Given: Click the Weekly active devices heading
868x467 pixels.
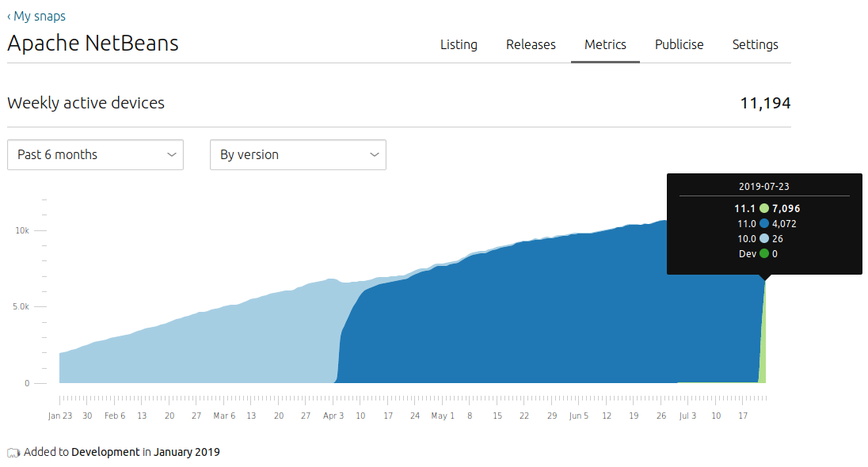Looking at the screenshot, I should pyautogui.click(x=86, y=103).
